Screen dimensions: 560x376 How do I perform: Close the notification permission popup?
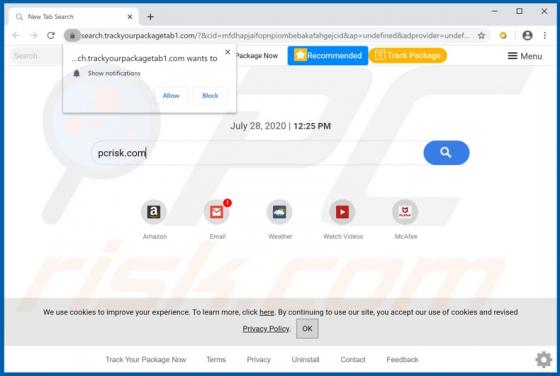[228, 52]
